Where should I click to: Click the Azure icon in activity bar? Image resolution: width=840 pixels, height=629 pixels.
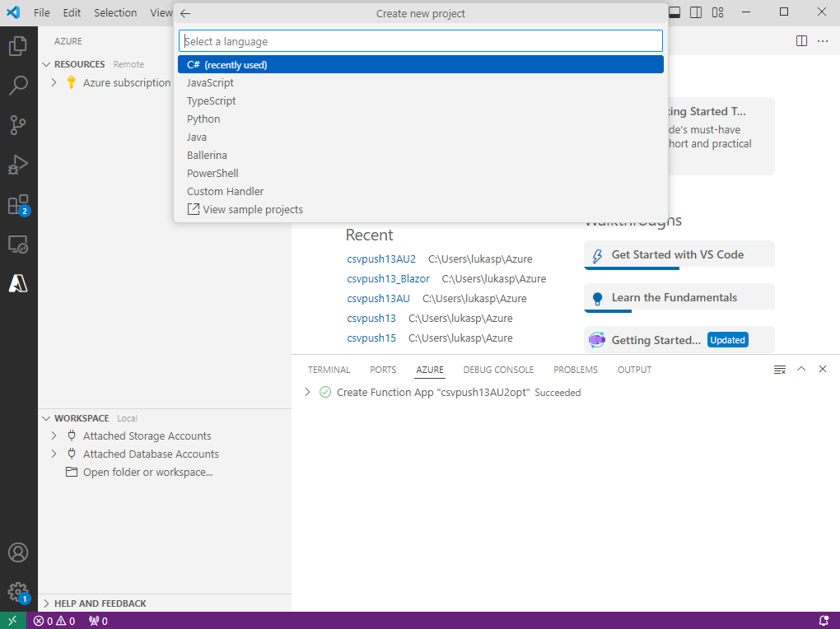18,283
